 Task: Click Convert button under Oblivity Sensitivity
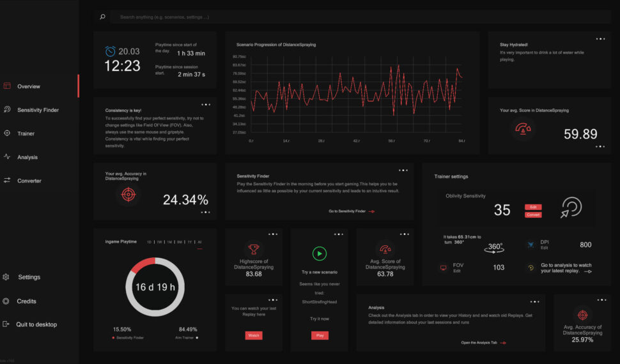pyautogui.click(x=533, y=215)
